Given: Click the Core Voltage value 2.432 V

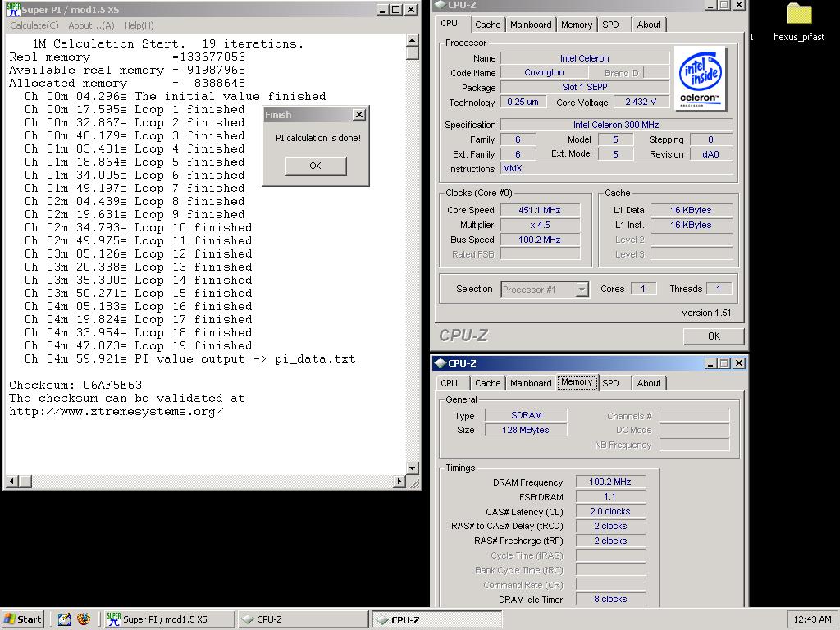Looking at the screenshot, I should [640, 102].
